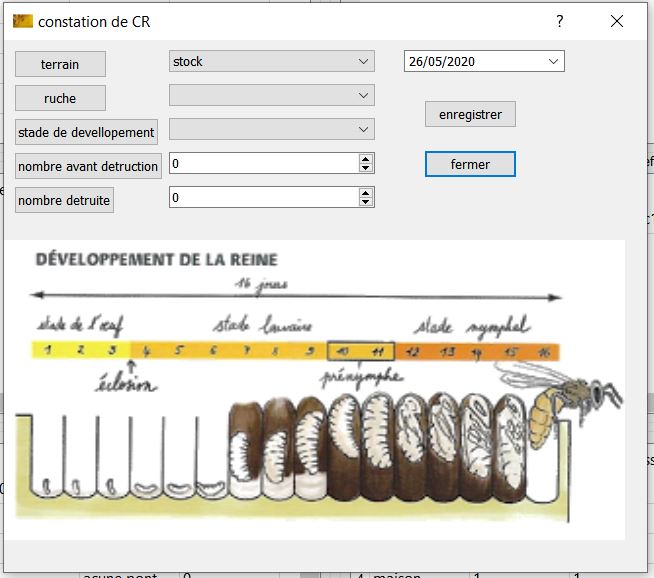Click the 'nombre avant detruction' button

88,166
